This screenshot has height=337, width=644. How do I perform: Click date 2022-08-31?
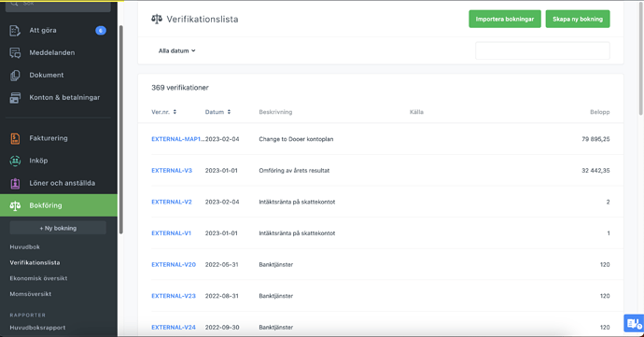(x=222, y=296)
